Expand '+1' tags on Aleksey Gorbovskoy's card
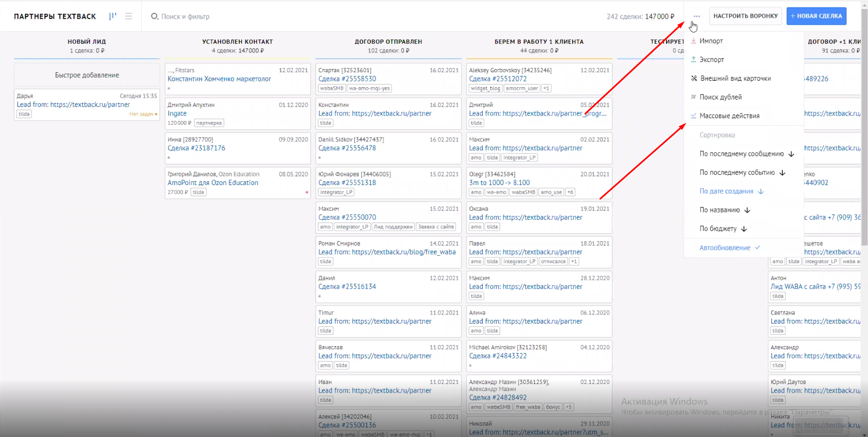 pyautogui.click(x=546, y=88)
